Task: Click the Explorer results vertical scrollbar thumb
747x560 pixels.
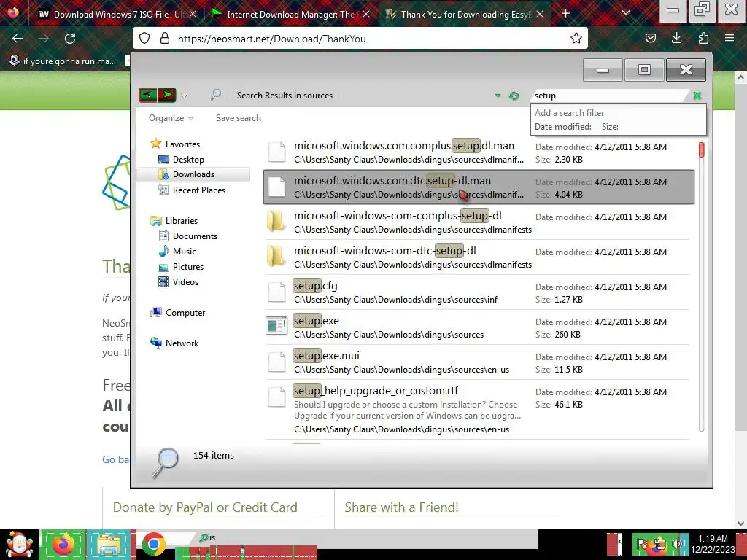Action: (701, 149)
